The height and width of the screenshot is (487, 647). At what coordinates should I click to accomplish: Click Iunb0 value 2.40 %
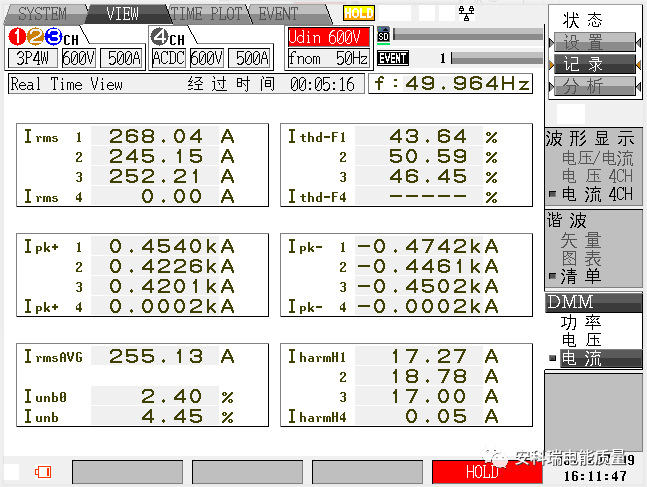(x=187, y=396)
